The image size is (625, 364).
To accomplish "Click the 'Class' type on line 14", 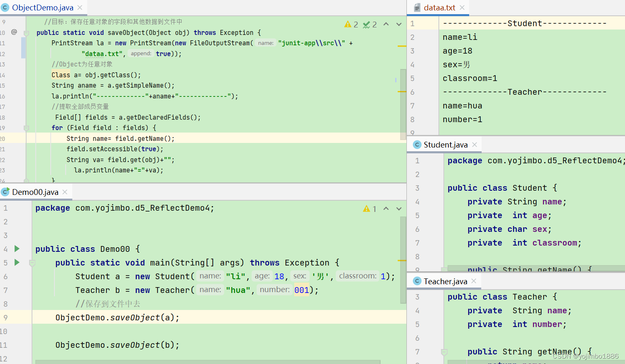I will click(x=61, y=75).
